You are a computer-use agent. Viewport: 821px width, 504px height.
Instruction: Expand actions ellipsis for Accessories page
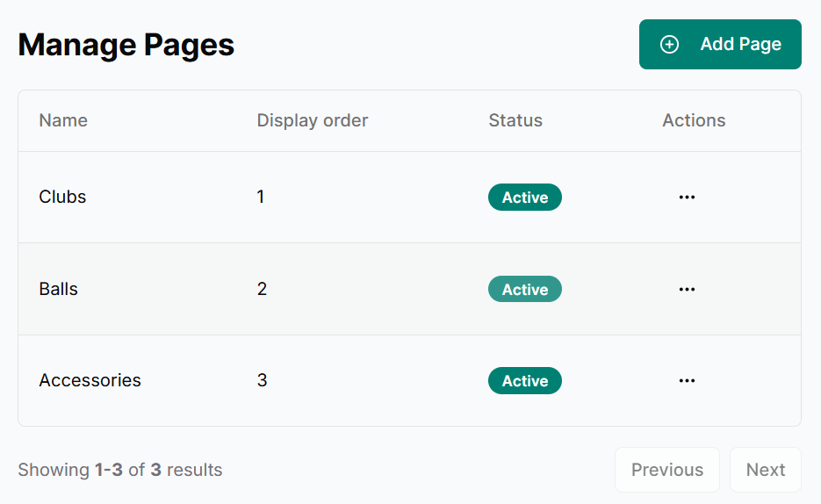pos(687,380)
